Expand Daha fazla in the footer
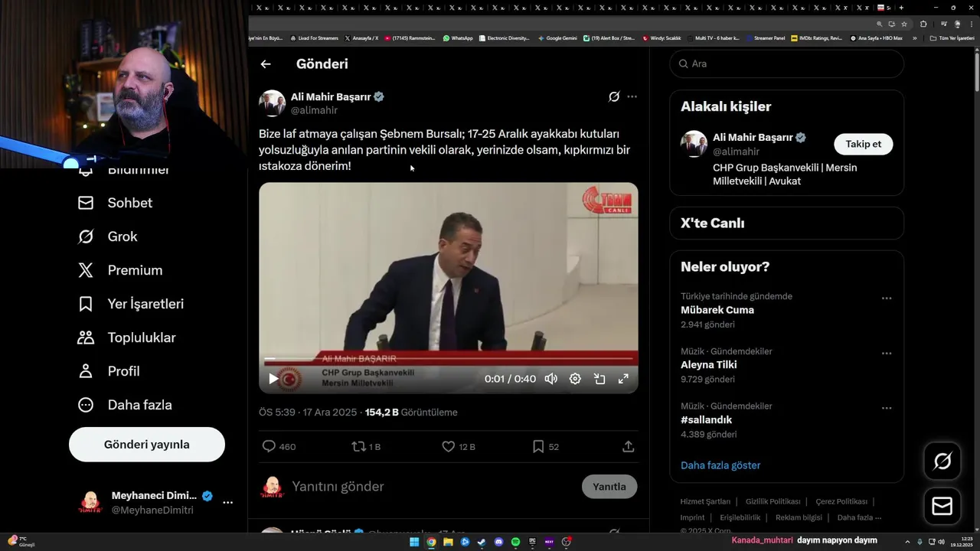The width and height of the screenshot is (980, 551). pyautogui.click(x=859, y=518)
